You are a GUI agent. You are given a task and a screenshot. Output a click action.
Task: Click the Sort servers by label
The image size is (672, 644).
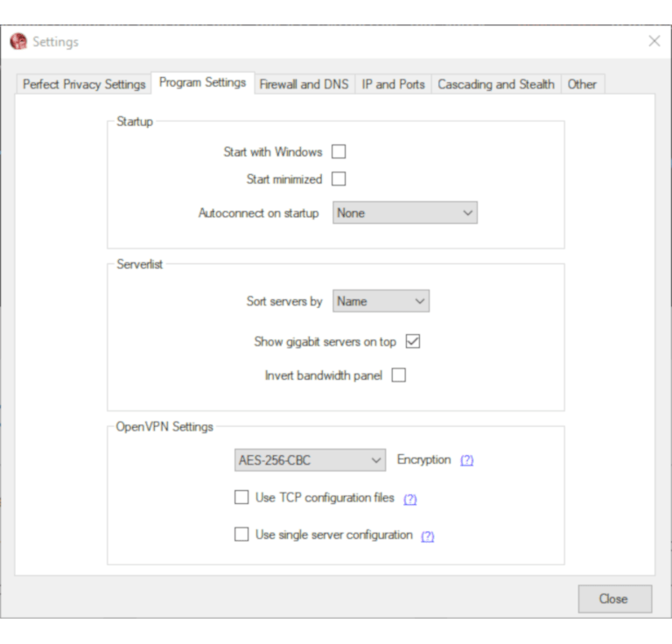(284, 301)
